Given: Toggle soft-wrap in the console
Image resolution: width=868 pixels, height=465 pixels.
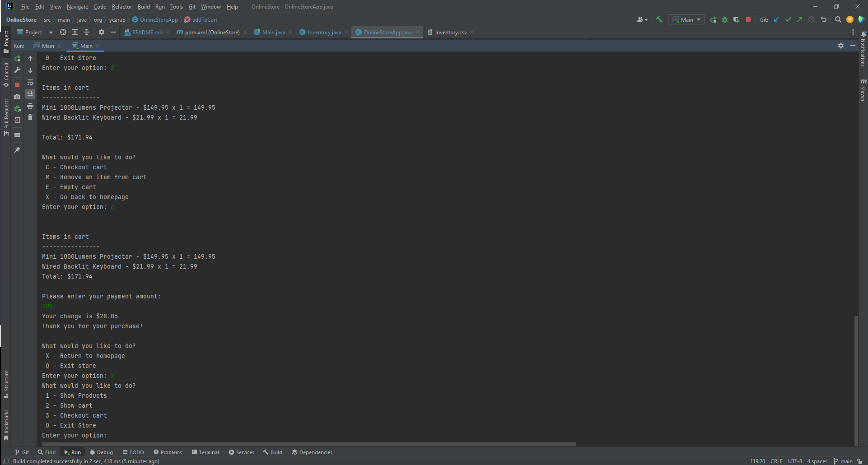Looking at the screenshot, I should 30,82.
